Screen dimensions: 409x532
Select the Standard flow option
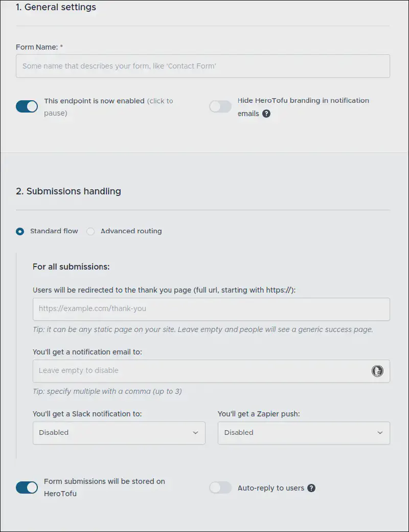pyautogui.click(x=19, y=231)
